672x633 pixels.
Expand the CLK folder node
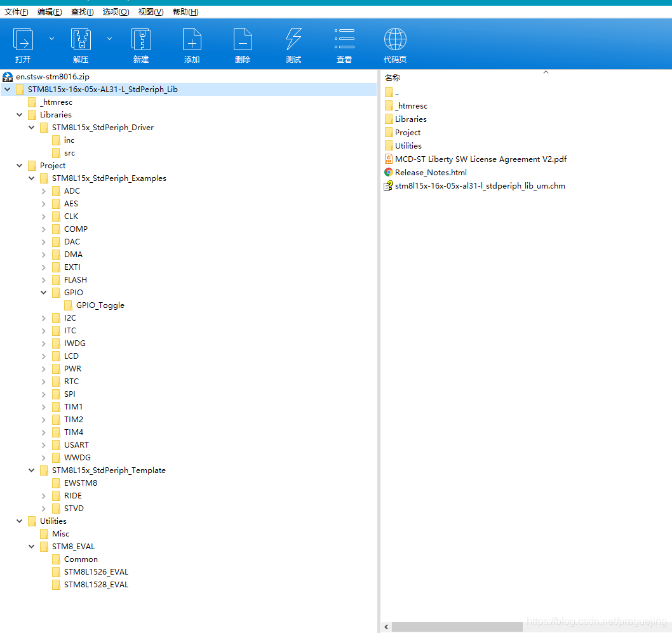[x=43, y=217]
